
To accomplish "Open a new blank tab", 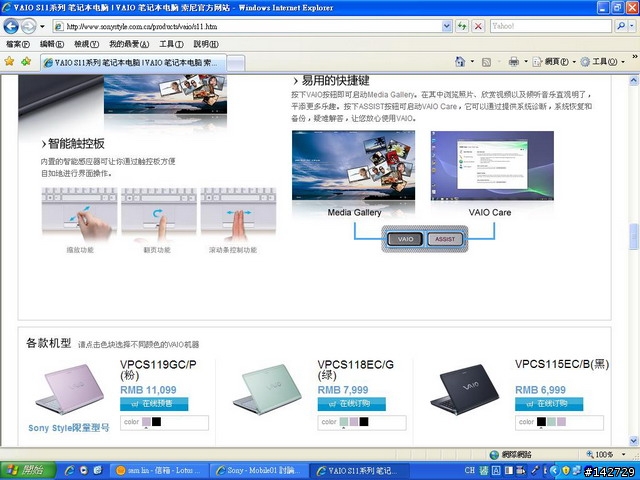I will coord(236,63).
